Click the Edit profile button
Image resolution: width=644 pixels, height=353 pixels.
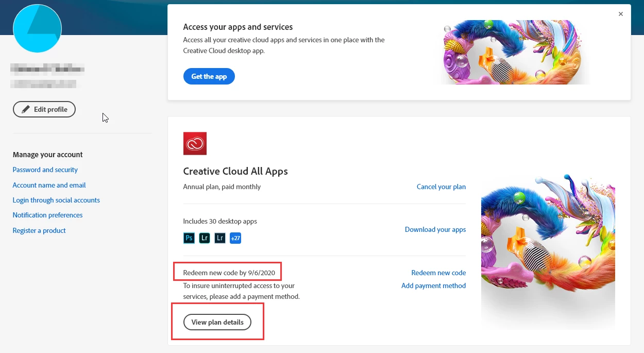pyautogui.click(x=44, y=109)
